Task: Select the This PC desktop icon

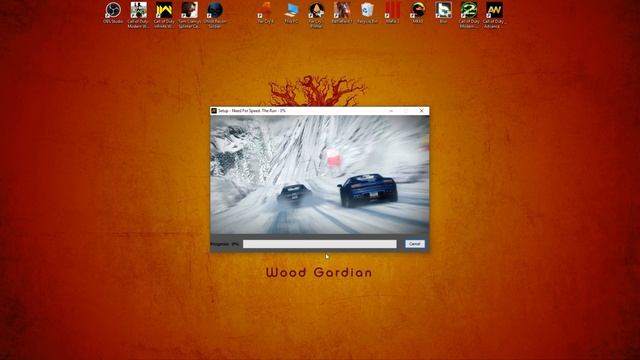Action: coord(291,13)
